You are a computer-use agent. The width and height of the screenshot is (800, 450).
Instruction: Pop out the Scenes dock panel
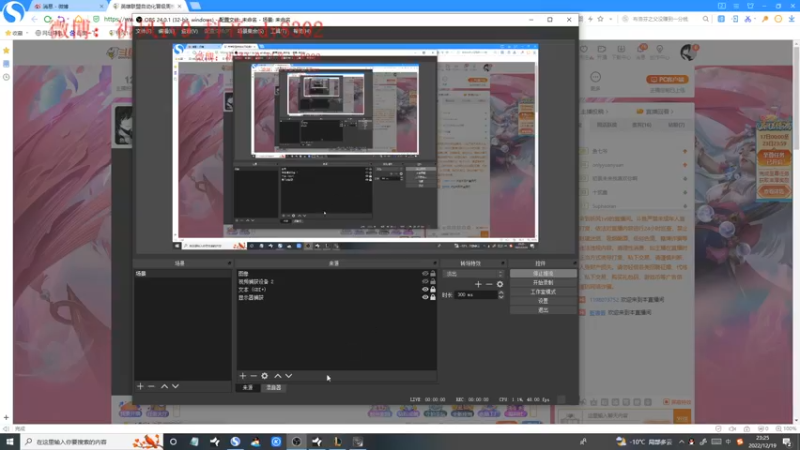pyautogui.click(x=229, y=263)
